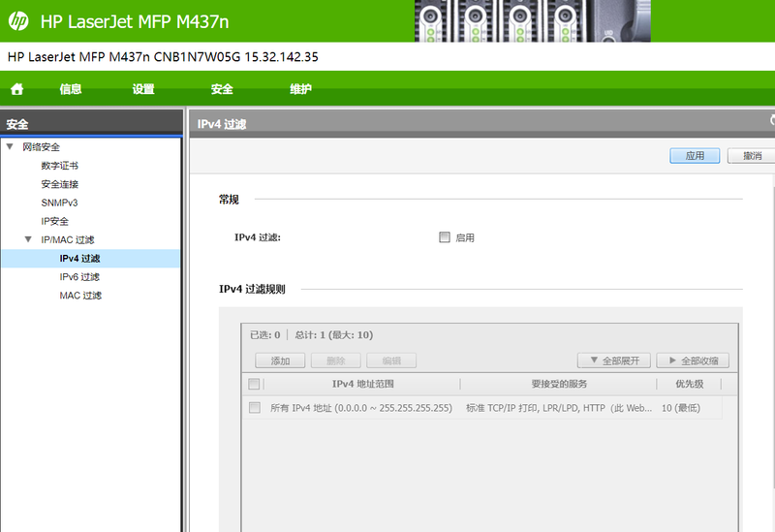
Task: Enable the IPv4 过滤 启用 checkbox
Action: tap(445, 237)
